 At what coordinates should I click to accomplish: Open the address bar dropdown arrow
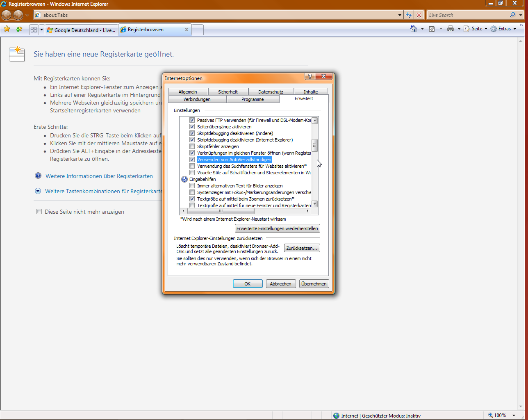(x=400, y=15)
